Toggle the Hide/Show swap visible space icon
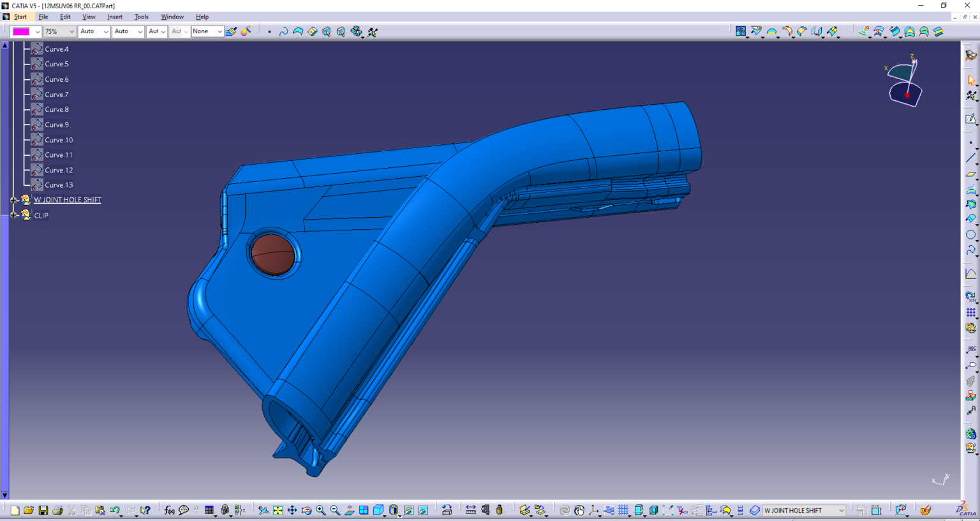 (423, 510)
